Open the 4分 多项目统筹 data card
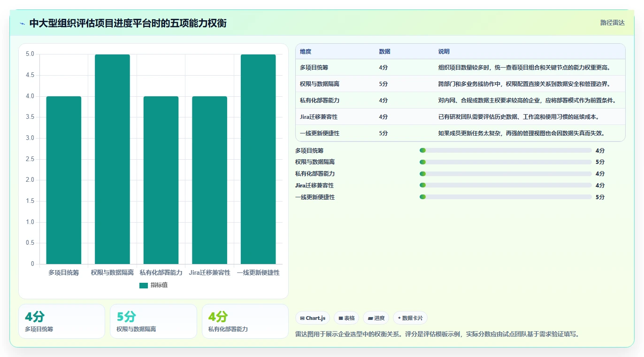 point(61,321)
